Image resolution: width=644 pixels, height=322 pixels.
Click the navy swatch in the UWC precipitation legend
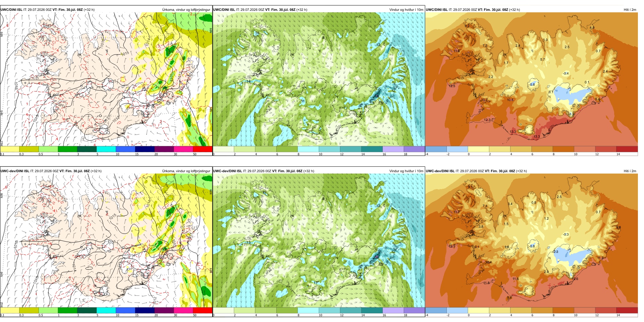click(x=145, y=149)
